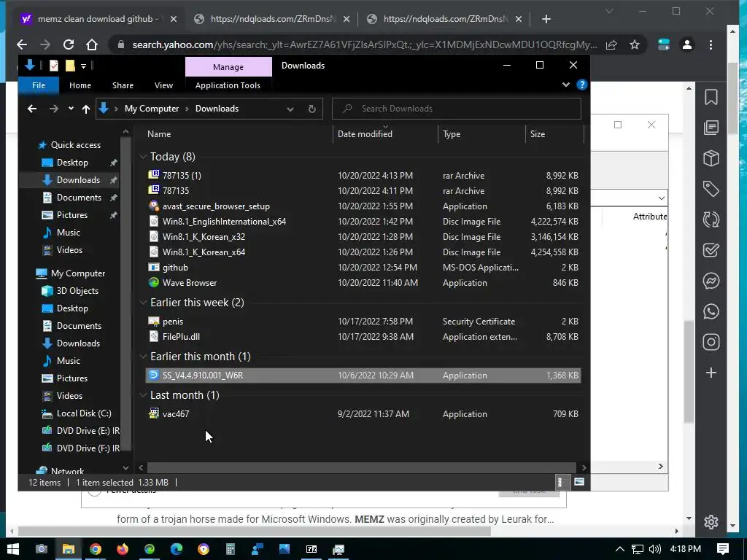Launch Firefox from the taskbar
747x560 pixels.
tap(123, 549)
